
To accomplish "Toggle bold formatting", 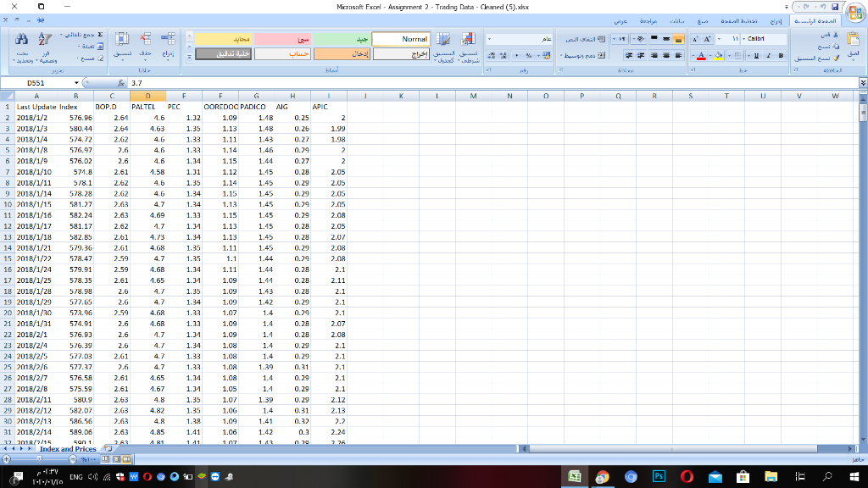I will [782, 55].
